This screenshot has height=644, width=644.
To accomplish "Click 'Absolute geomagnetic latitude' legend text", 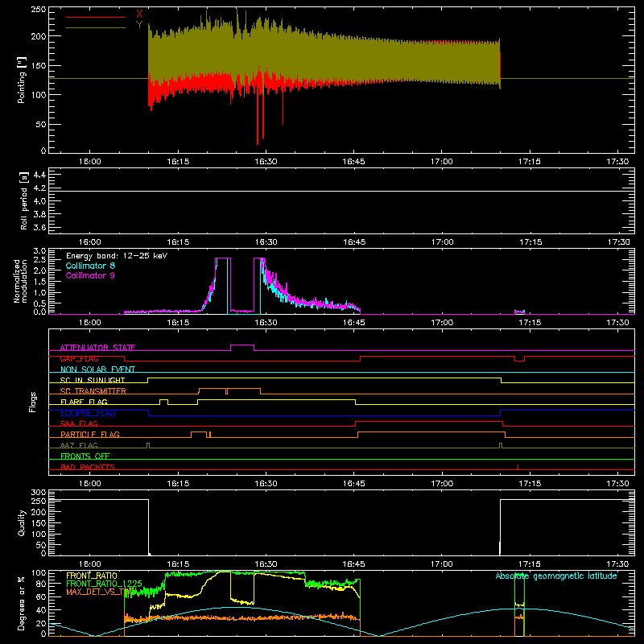I will pos(556,576).
